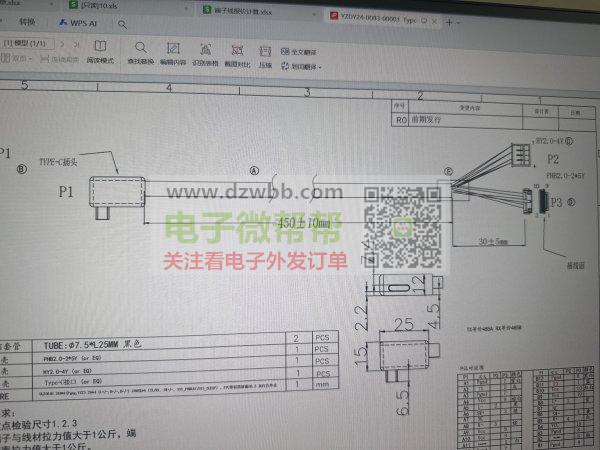Viewport: 600px width, 450px height.
Task: Expand the arrow beside the new-tab plus
Action: pyautogui.click(x=458, y=23)
